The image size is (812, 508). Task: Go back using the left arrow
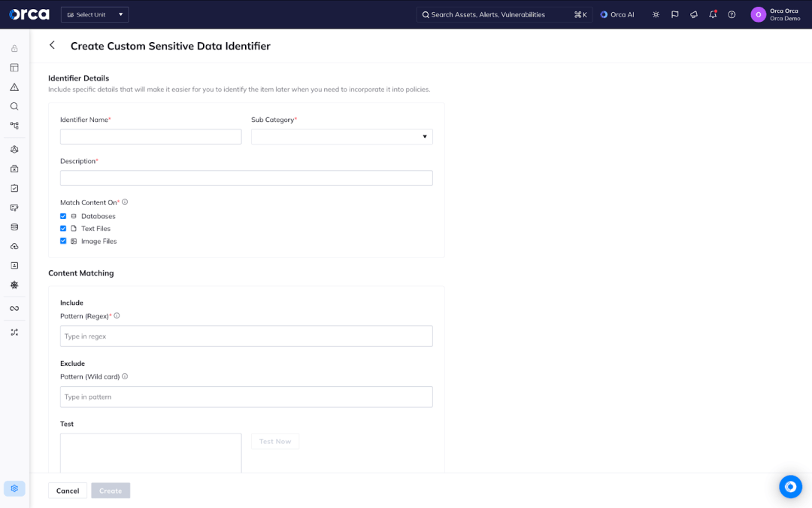53,45
